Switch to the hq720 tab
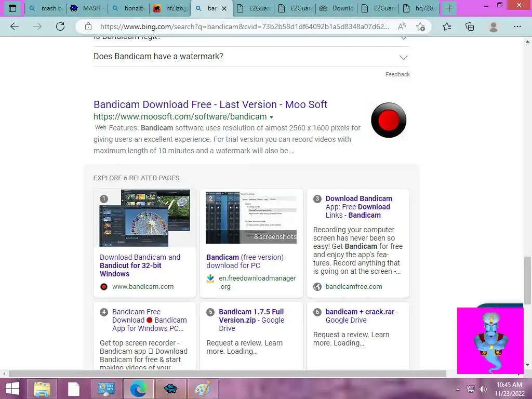 [x=419, y=8]
